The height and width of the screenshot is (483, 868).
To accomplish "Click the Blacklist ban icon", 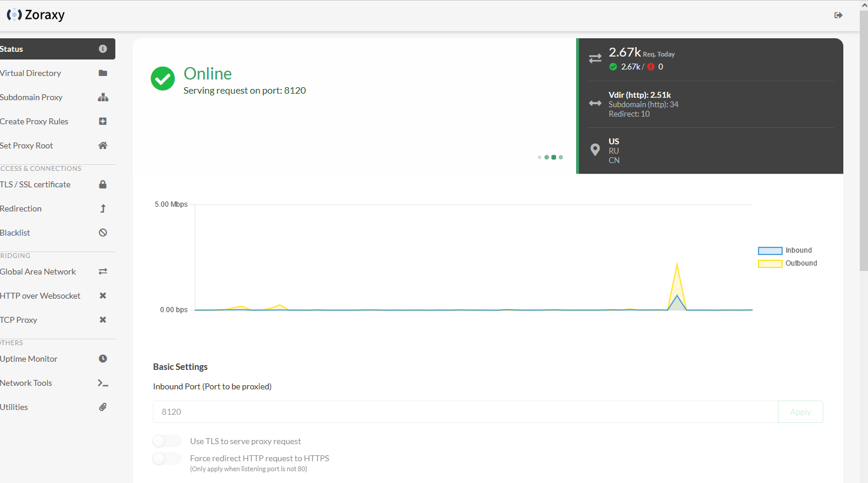I will (x=103, y=233).
